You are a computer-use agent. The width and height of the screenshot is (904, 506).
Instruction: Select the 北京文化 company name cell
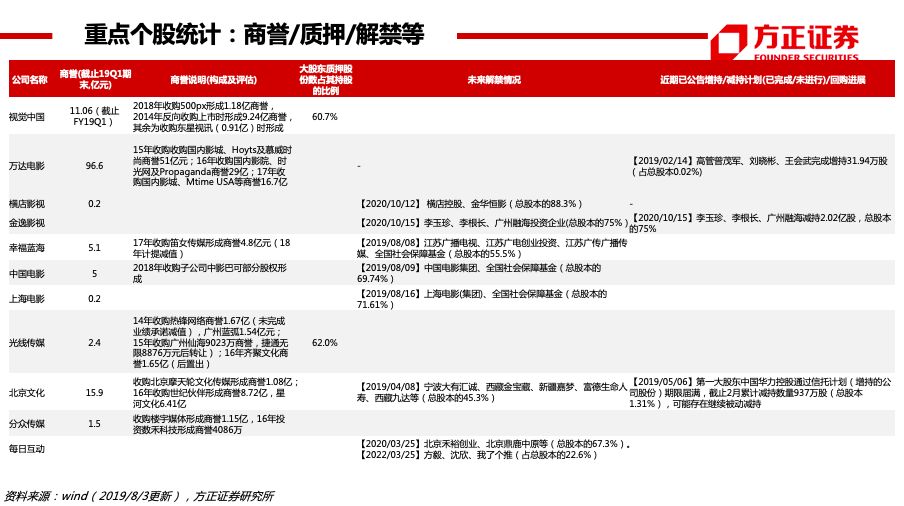pos(27,393)
